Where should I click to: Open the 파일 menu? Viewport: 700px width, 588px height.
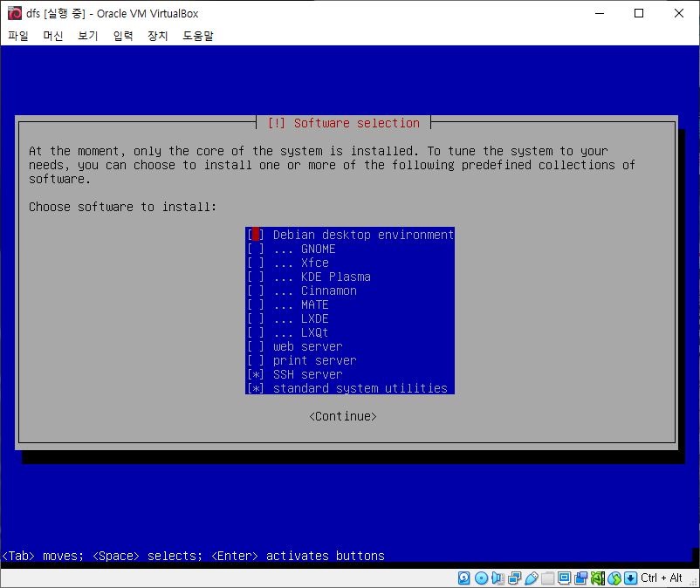pyautogui.click(x=18, y=36)
